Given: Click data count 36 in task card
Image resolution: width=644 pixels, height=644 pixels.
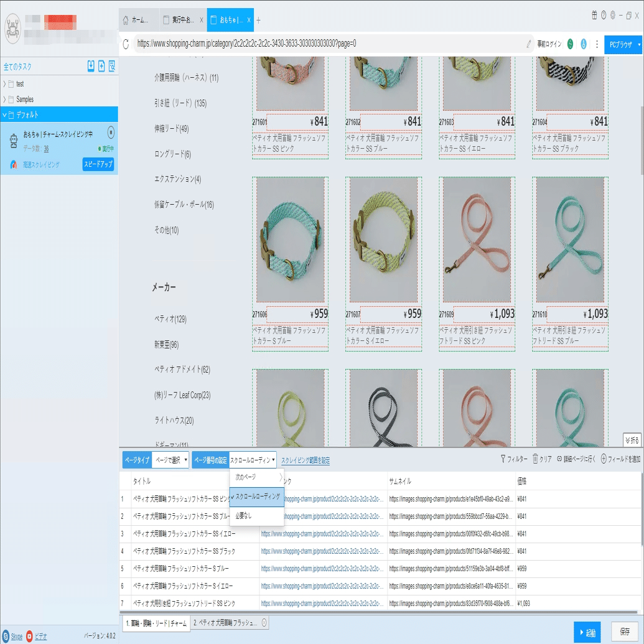Looking at the screenshot, I should pos(46,149).
